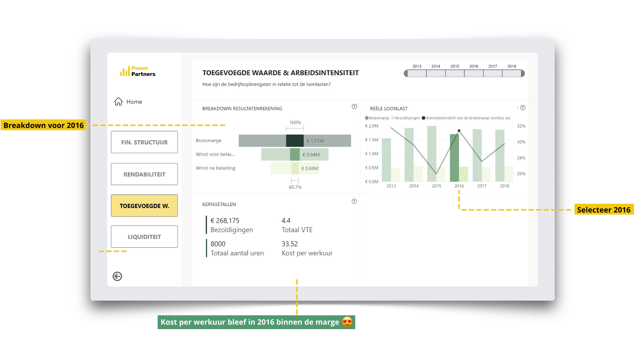Click the 2016 Bezoldigingen light bar
This screenshot has width=644, height=344.
[464, 174]
